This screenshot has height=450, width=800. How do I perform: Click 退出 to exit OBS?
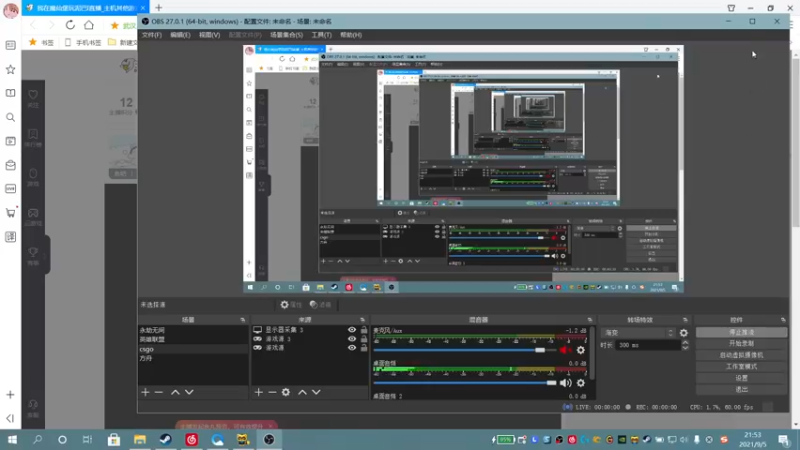pos(741,389)
